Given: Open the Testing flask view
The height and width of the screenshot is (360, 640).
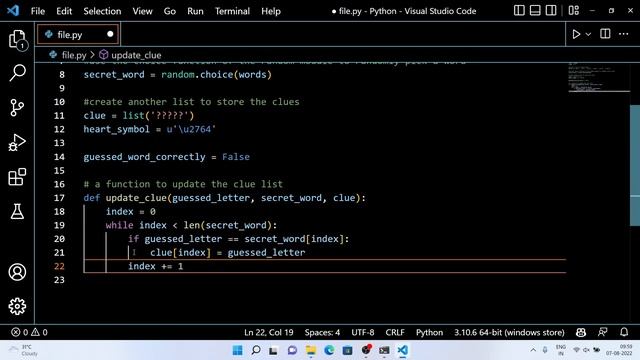Looking at the screenshot, I should 17,211.
